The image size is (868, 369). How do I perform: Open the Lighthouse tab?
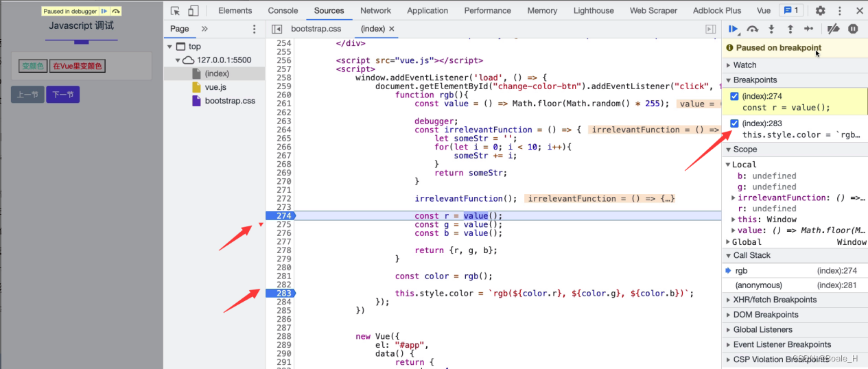[x=594, y=10]
